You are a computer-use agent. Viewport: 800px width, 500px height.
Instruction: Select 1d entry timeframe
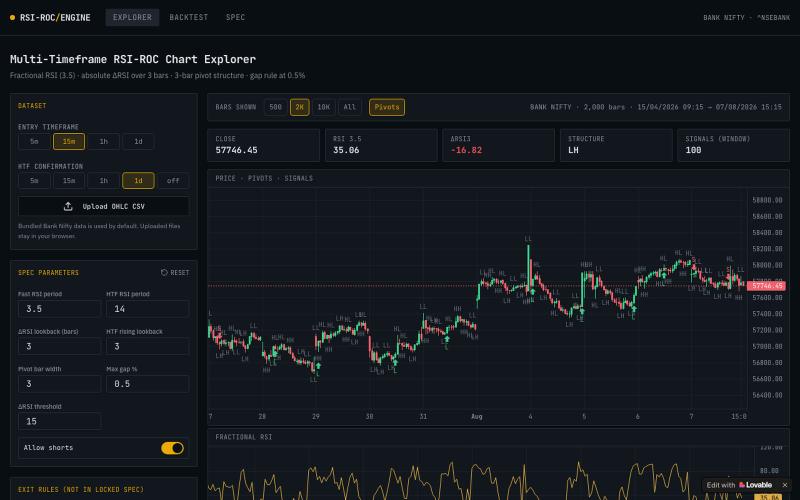138,141
